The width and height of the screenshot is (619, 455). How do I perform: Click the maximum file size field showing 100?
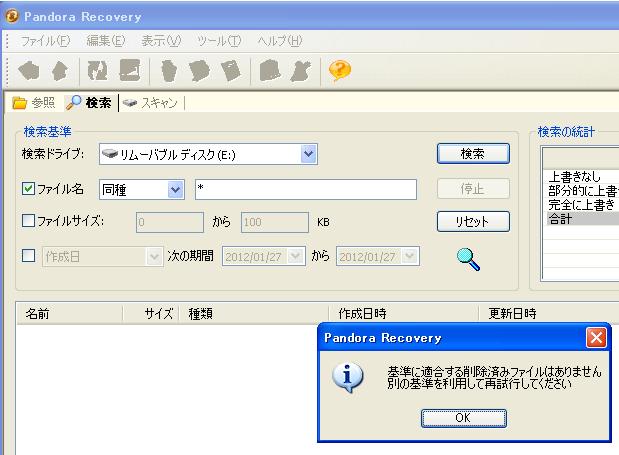[275, 222]
